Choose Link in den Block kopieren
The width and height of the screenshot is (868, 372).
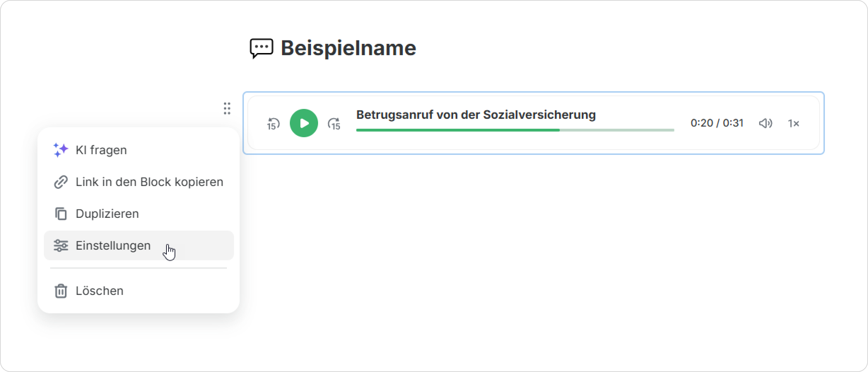149,182
